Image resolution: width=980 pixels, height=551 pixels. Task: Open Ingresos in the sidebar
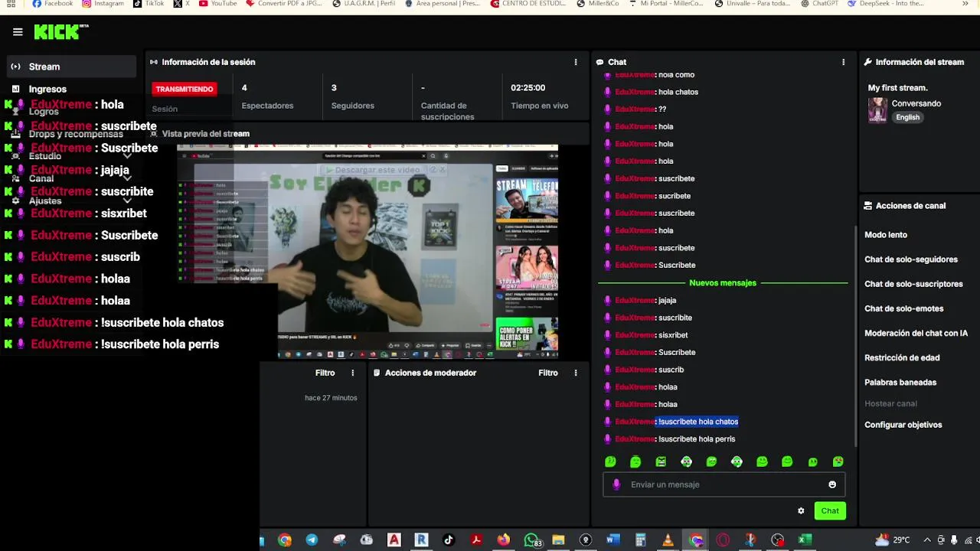coord(47,90)
